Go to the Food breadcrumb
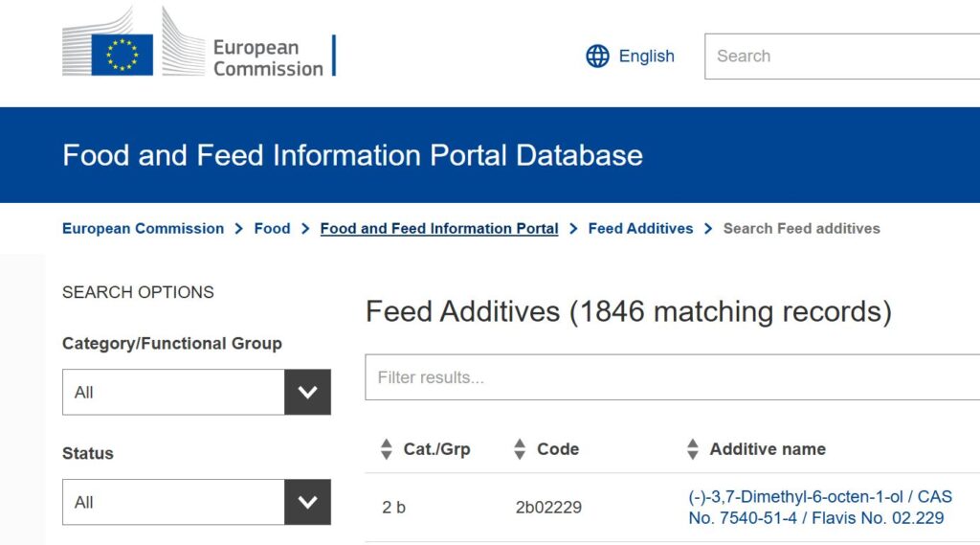The width and height of the screenshot is (980, 545). coord(272,228)
